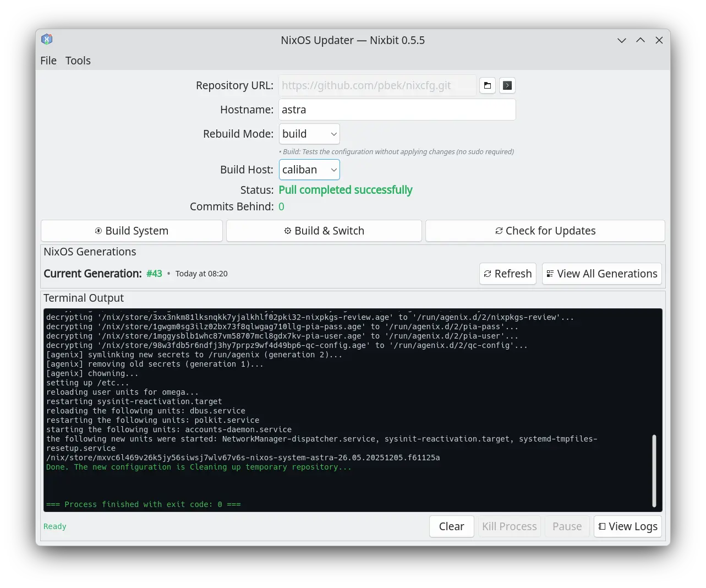Open View Logs
706x588 pixels.
[x=628, y=526]
